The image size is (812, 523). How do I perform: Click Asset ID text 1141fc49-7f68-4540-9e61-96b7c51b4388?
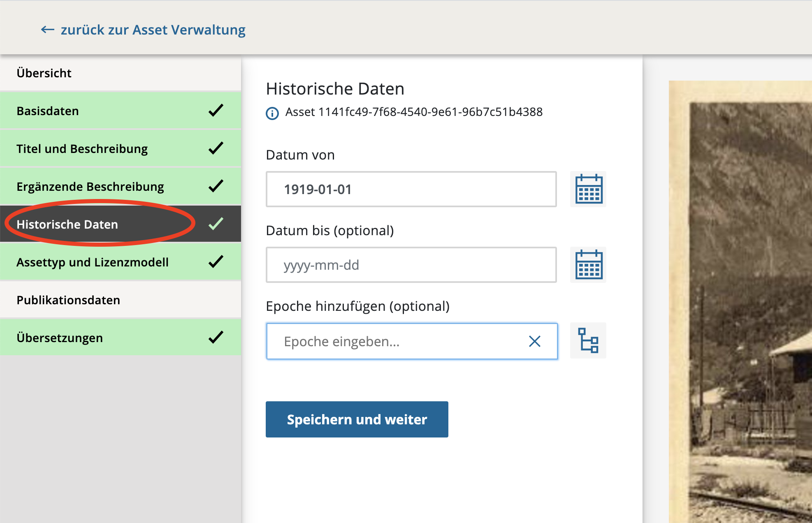click(x=430, y=112)
